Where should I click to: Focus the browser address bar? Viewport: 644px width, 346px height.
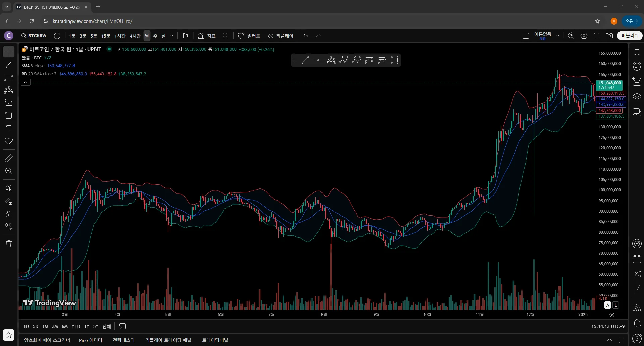tap(319, 21)
